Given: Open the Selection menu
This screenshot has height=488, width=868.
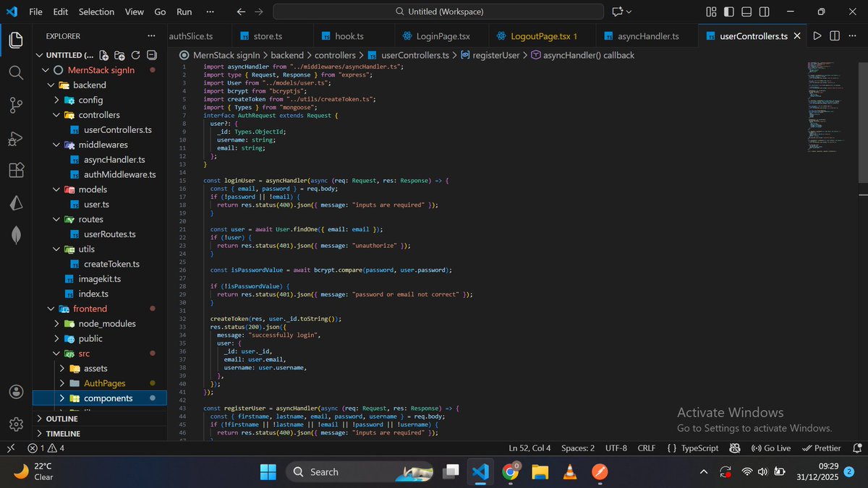Looking at the screenshot, I should [x=96, y=12].
